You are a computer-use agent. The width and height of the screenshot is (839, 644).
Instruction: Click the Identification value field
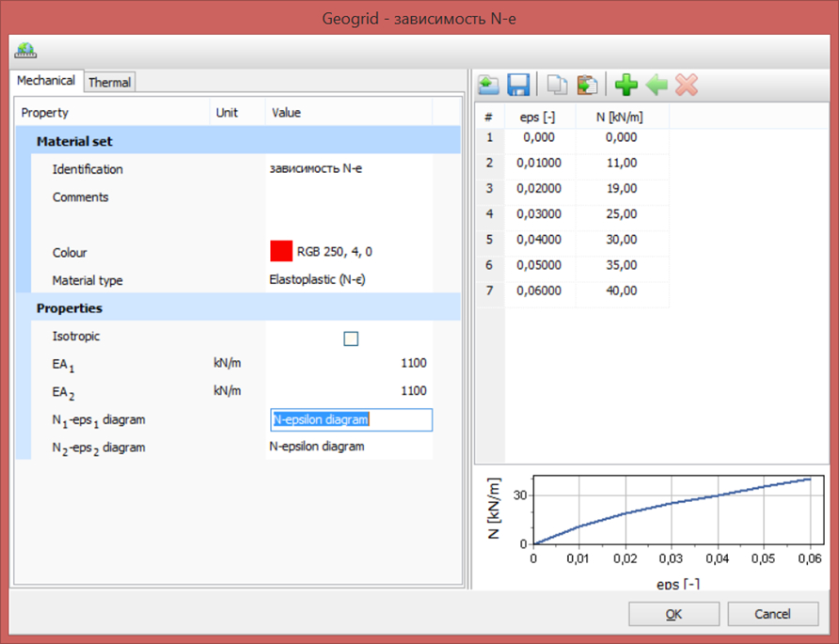coord(348,169)
